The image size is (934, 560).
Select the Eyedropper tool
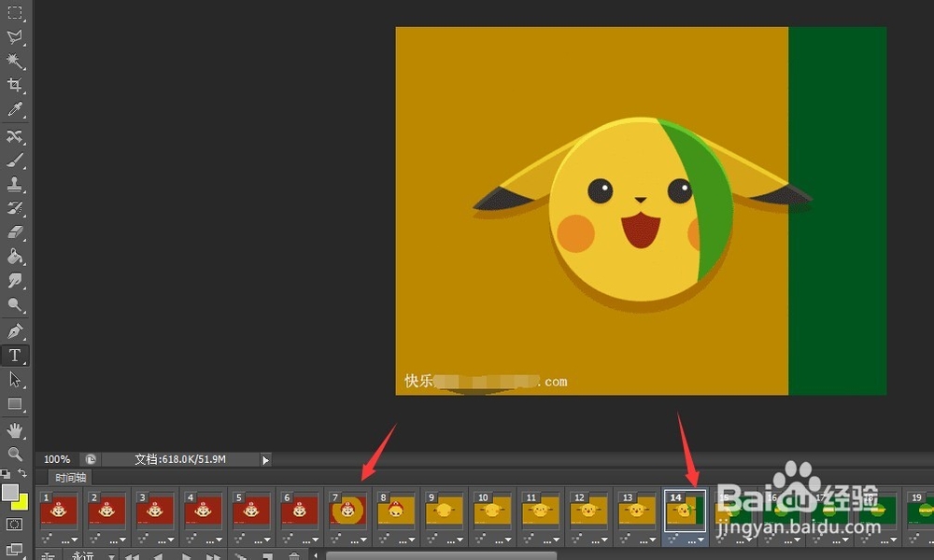click(15, 109)
